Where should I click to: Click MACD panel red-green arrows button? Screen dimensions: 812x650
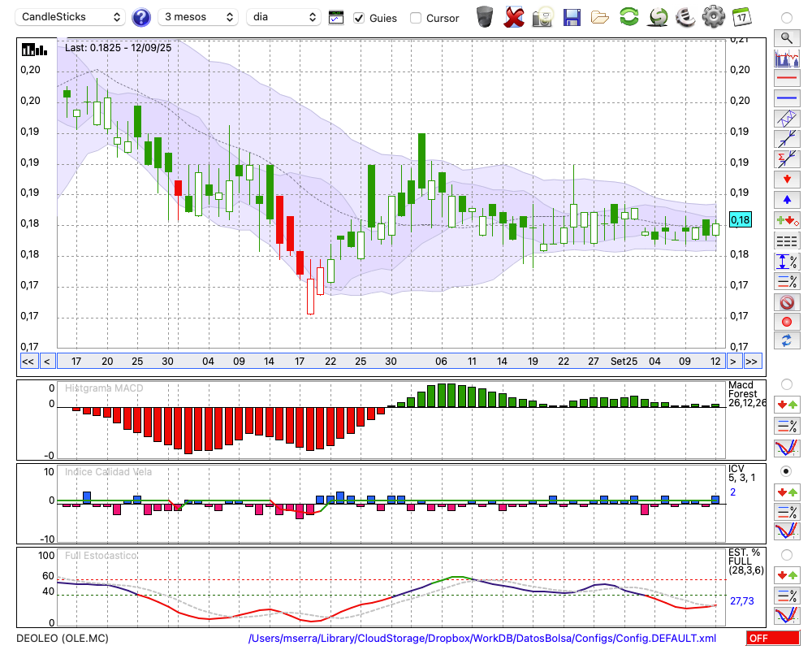click(787, 405)
